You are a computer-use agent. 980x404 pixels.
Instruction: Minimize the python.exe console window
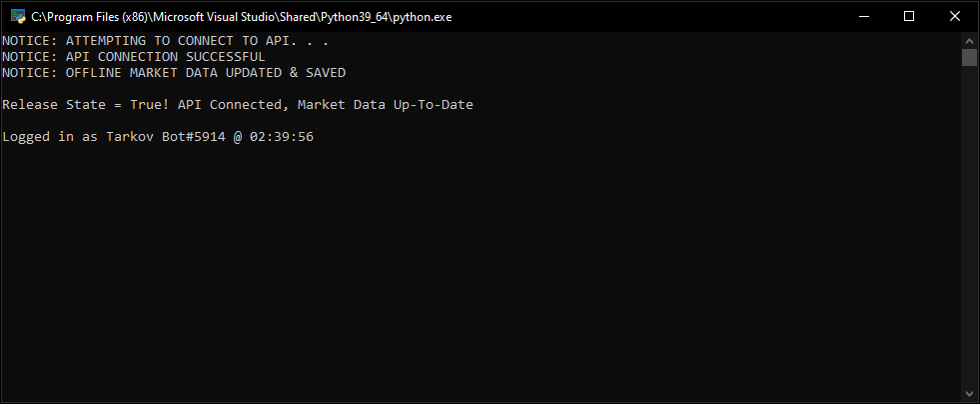pyautogui.click(x=864, y=16)
